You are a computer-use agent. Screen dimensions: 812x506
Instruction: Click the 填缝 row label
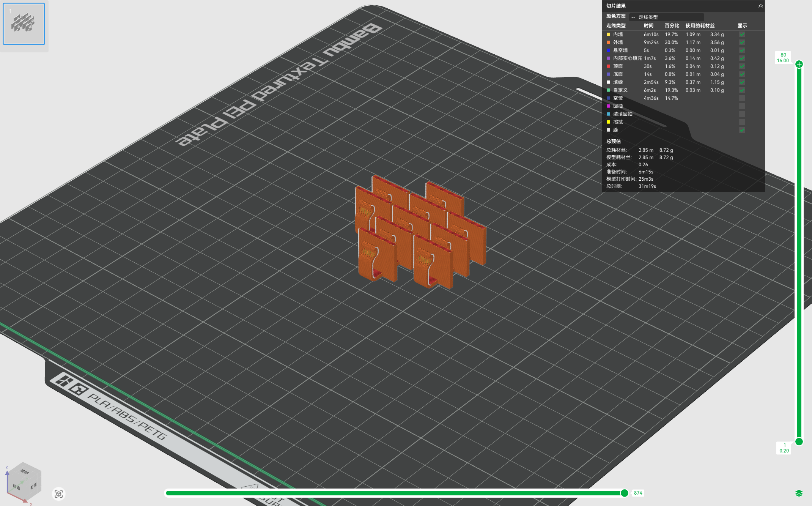618,82
